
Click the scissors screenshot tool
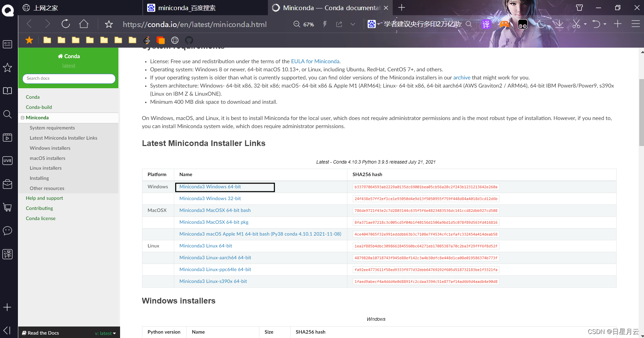[576, 24]
